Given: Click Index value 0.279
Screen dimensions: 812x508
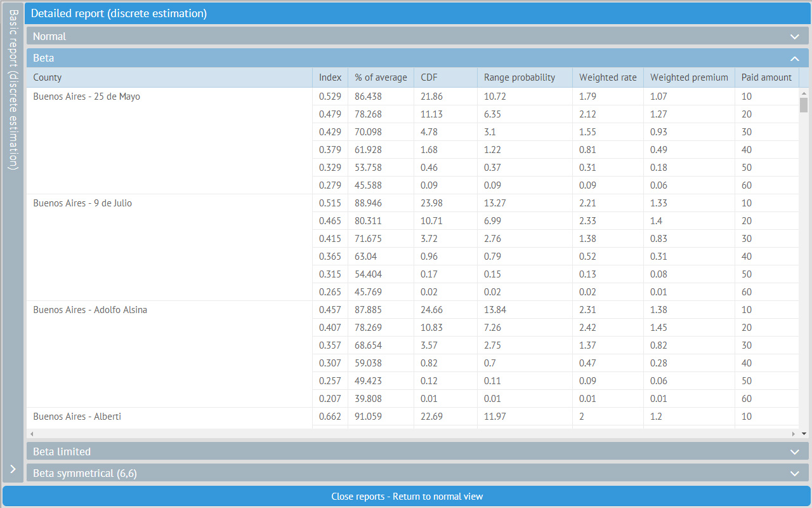Looking at the screenshot, I should tap(331, 185).
